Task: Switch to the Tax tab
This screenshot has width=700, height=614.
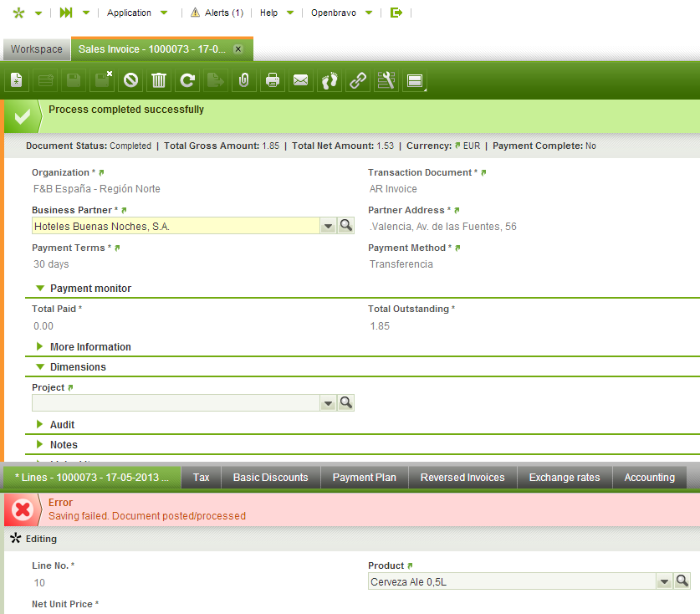Action: point(202,478)
